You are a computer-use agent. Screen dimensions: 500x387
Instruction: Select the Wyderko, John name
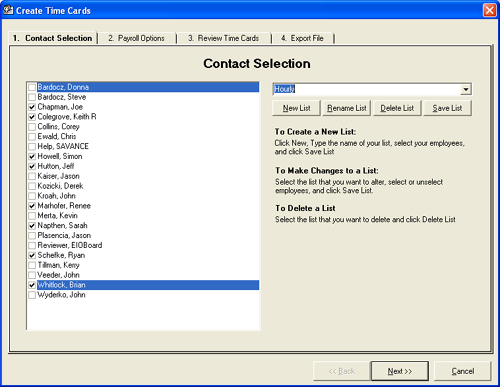61,295
